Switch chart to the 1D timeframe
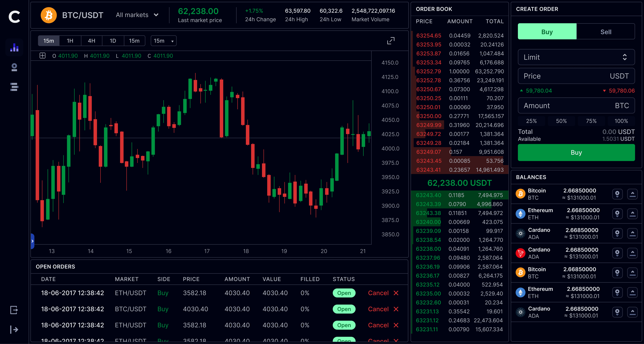 click(113, 41)
